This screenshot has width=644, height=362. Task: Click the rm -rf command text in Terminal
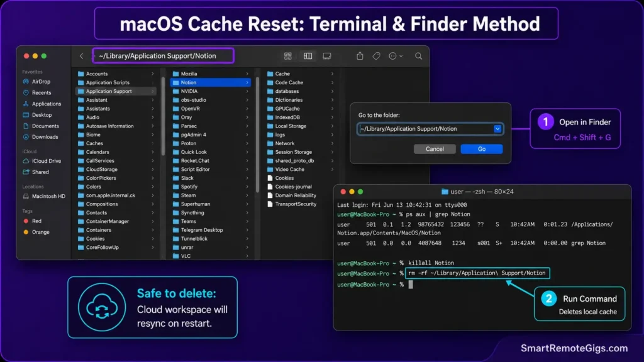477,273
